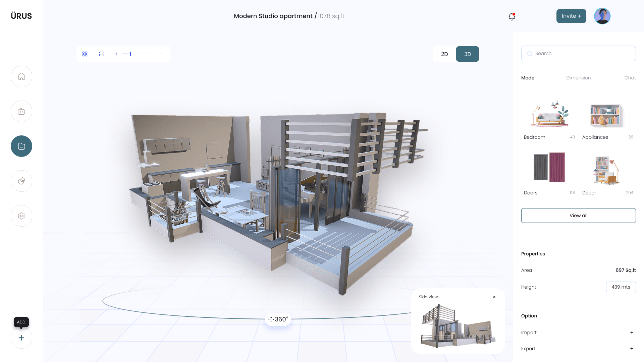Viewport: 644px width, 362px height.
Task: Select the Doors model thumbnail
Action: [x=549, y=168]
